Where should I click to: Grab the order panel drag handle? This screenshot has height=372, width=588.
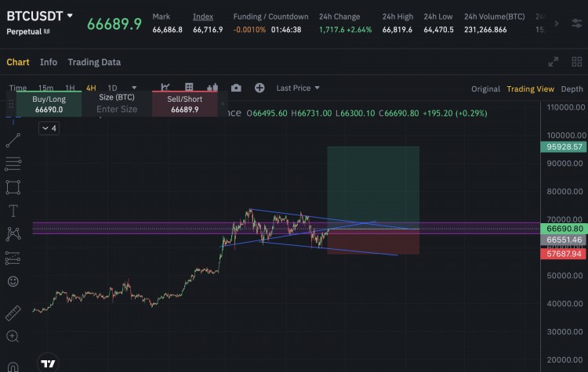coord(11,104)
